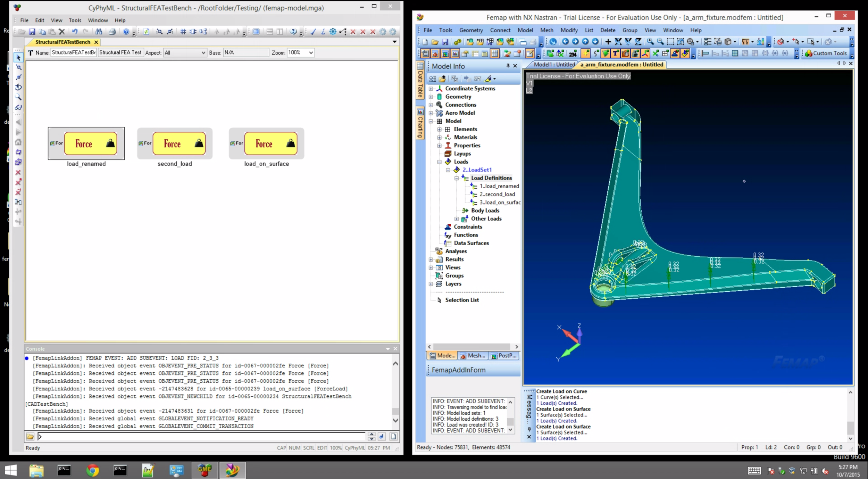Click blue checkmark constraint icon in CyPhyML
868x479 pixels.
pos(313,32)
